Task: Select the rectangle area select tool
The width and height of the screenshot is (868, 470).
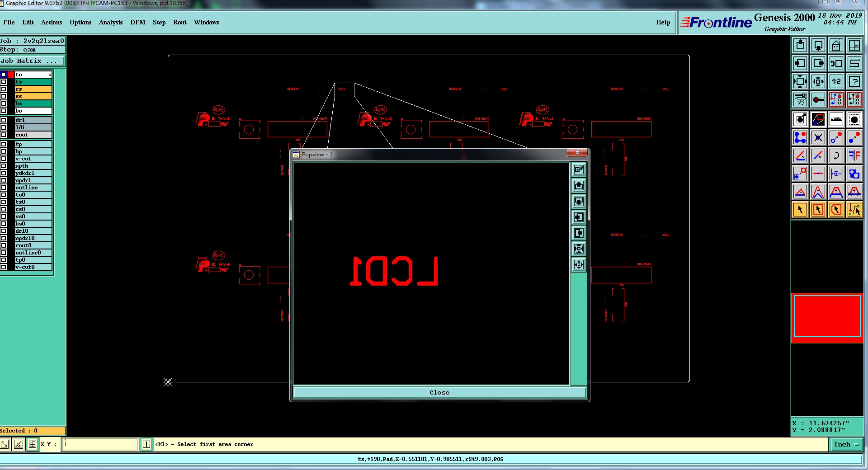Action: point(818,210)
